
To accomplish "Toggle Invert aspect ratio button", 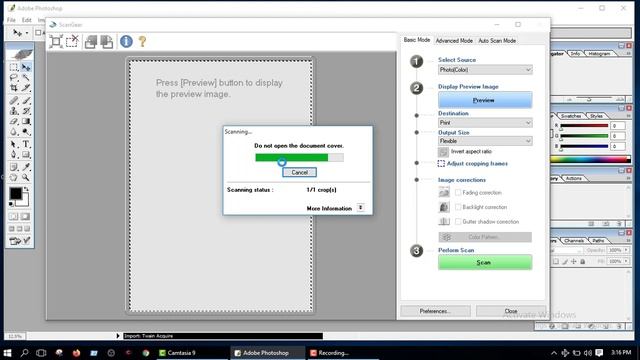I will 443,152.
